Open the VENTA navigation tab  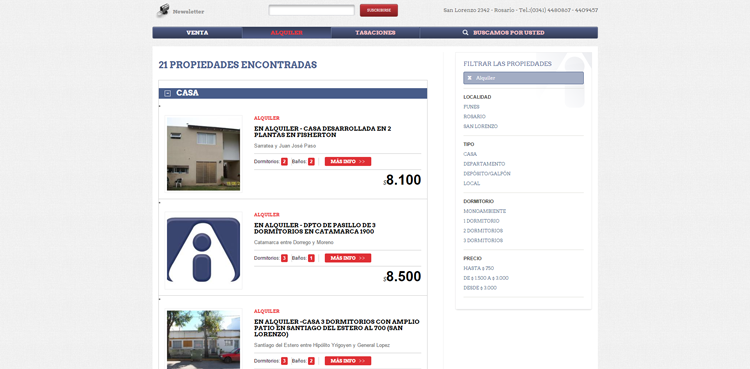[197, 33]
